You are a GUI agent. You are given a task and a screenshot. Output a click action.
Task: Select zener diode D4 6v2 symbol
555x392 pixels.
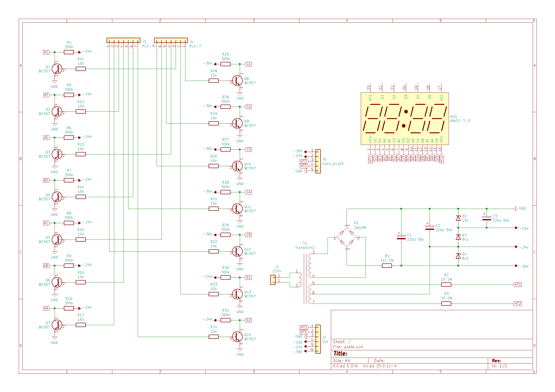coord(458,256)
